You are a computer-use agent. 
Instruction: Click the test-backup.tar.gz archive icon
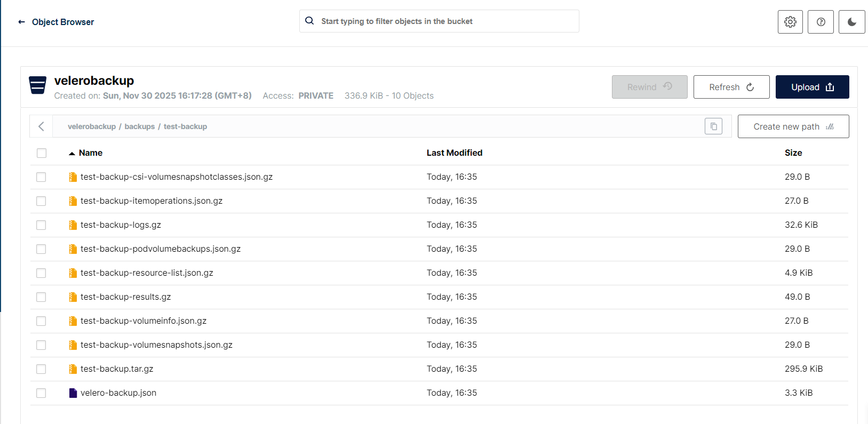pyautogui.click(x=73, y=369)
